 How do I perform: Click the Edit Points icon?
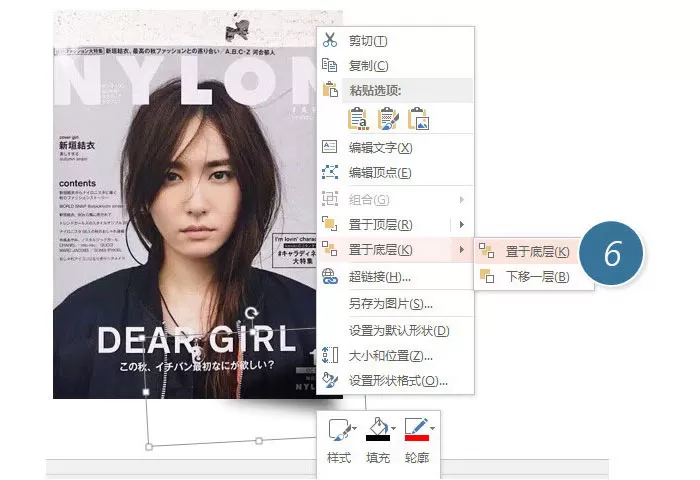(330, 172)
